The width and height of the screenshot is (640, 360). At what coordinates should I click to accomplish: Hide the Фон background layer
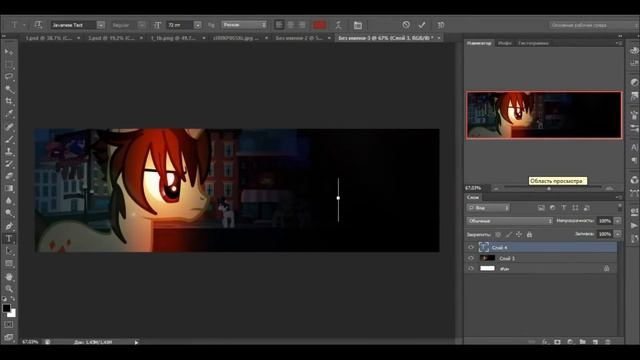(471, 269)
